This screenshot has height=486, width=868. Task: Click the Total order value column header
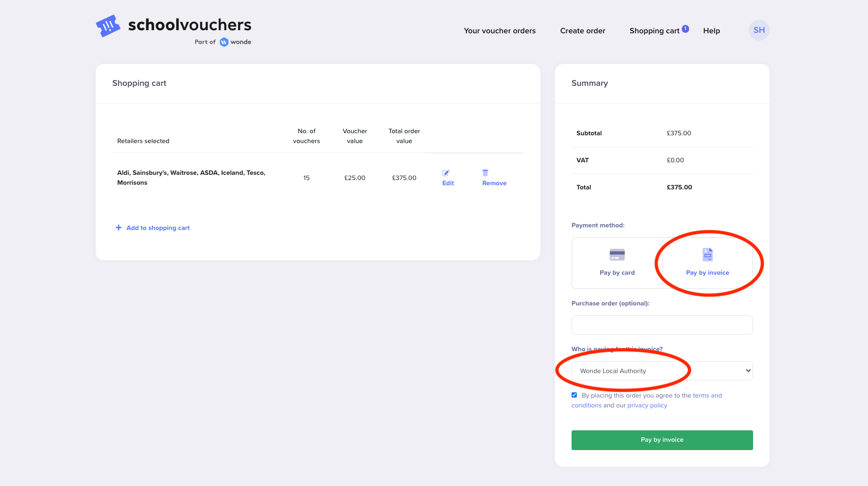(x=404, y=136)
